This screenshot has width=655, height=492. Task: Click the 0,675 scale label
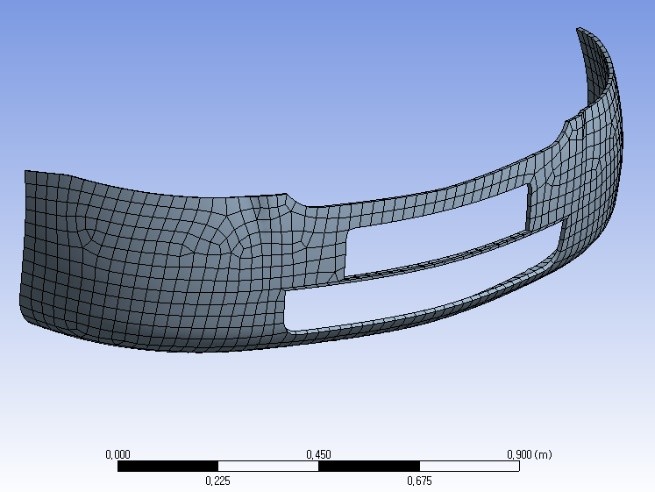pyautogui.click(x=419, y=481)
